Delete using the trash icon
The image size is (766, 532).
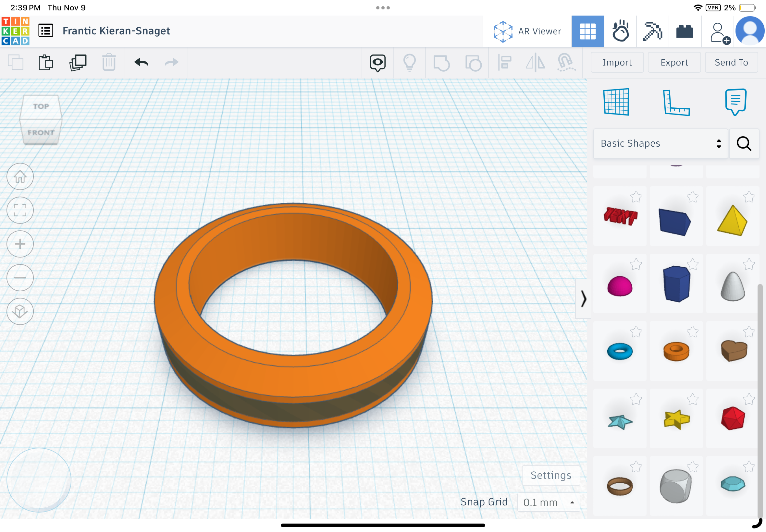coord(108,62)
